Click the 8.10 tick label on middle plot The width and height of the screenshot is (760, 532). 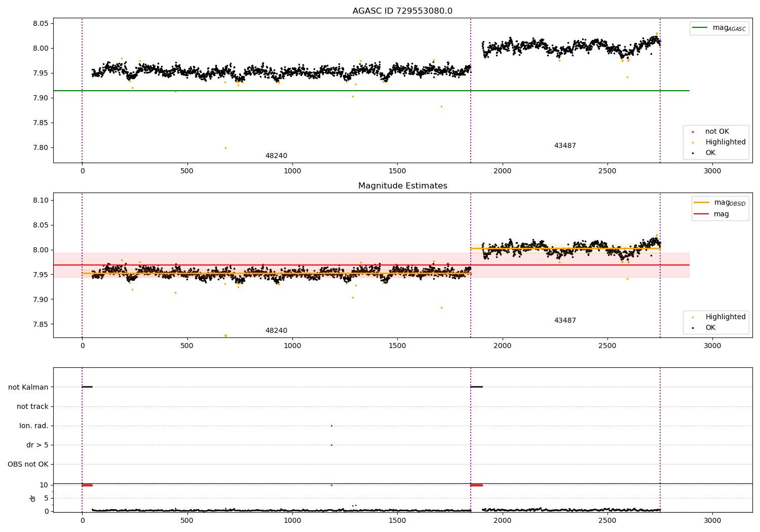tap(41, 201)
